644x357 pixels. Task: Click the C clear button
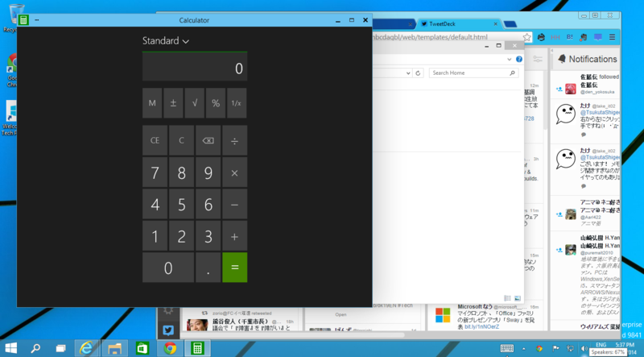point(182,140)
